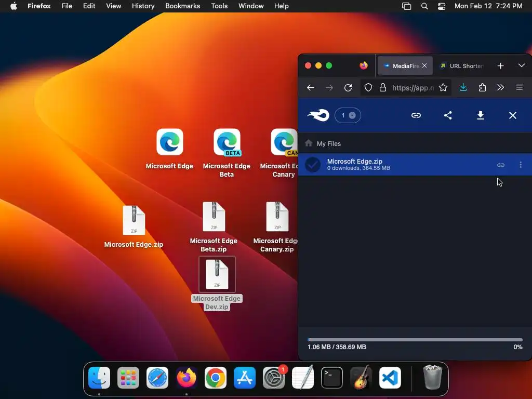Open the Help menu
Image resolution: width=532 pixels, height=399 pixels.
281,6
